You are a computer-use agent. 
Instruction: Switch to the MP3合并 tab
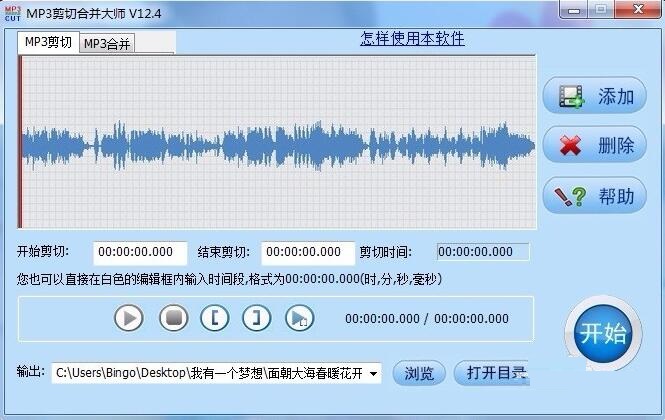click(107, 43)
